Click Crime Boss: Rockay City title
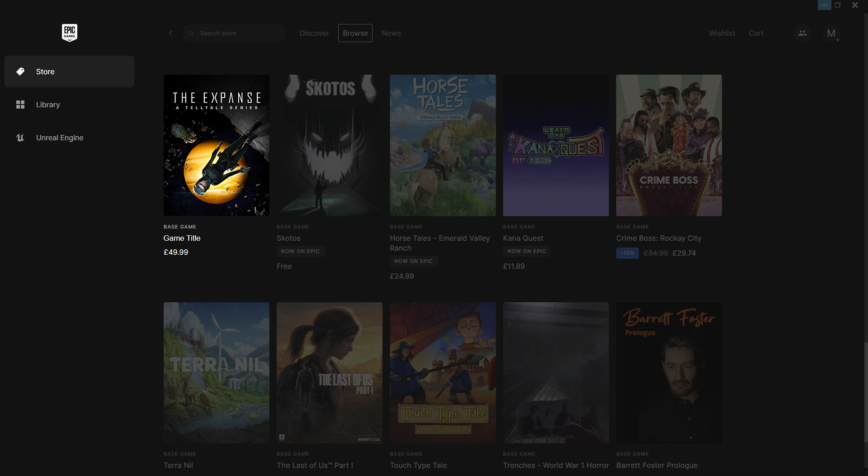Viewport: 868px width, 476px height. point(659,238)
